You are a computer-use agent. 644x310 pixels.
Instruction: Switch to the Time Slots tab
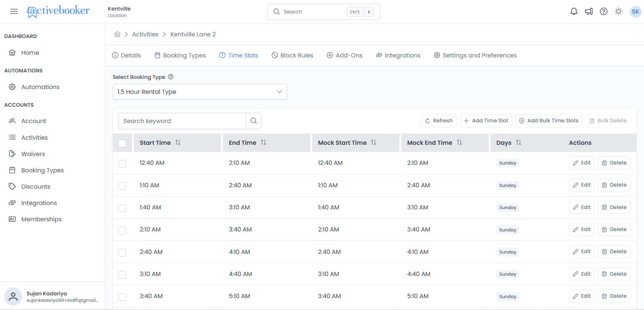[x=238, y=55]
